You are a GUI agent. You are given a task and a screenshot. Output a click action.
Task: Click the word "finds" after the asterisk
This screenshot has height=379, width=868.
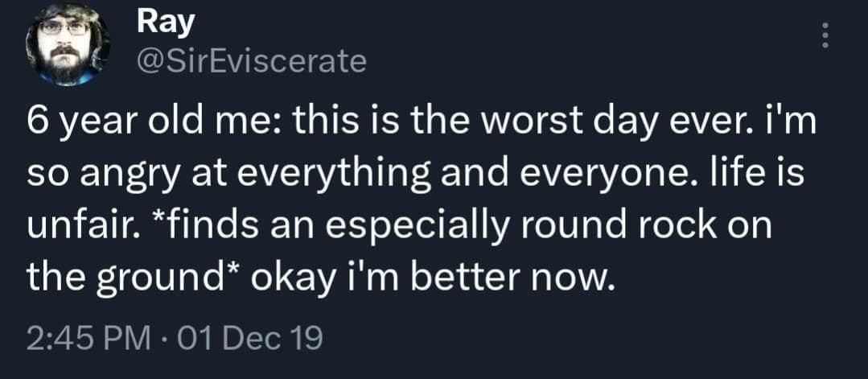195,225
